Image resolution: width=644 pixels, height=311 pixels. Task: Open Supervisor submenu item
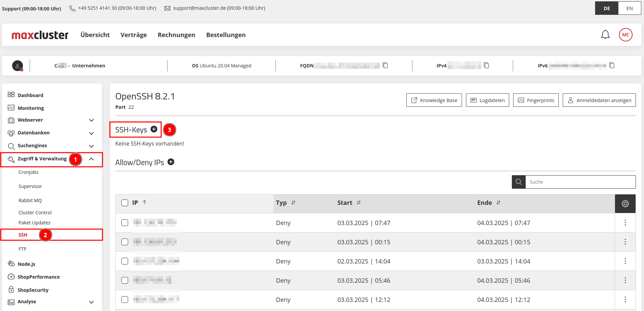tap(30, 186)
